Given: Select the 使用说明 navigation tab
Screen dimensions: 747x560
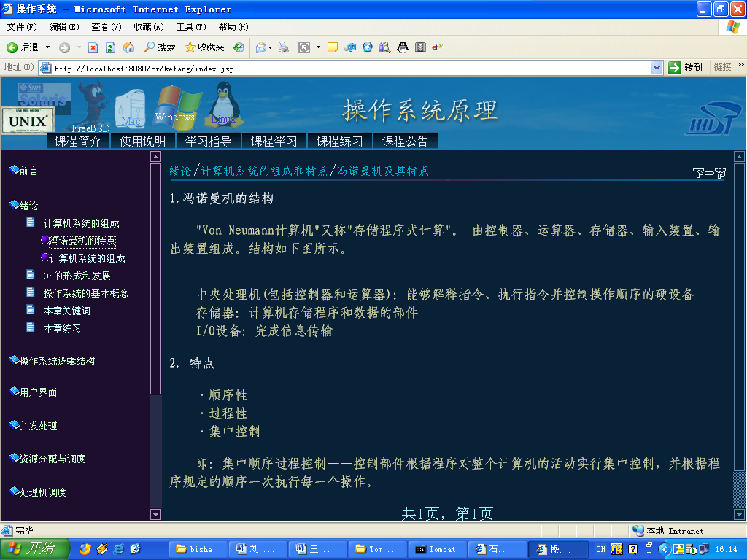Looking at the screenshot, I should click(142, 141).
